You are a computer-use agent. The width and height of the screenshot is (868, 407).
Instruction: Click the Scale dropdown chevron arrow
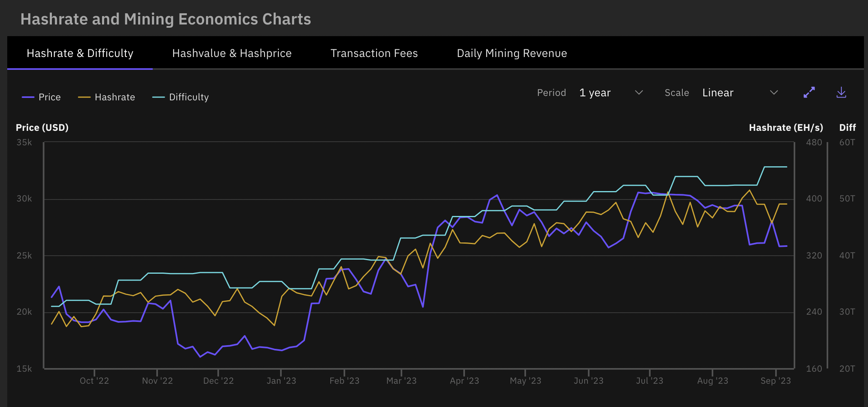pyautogui.click(x=774, y=93)
